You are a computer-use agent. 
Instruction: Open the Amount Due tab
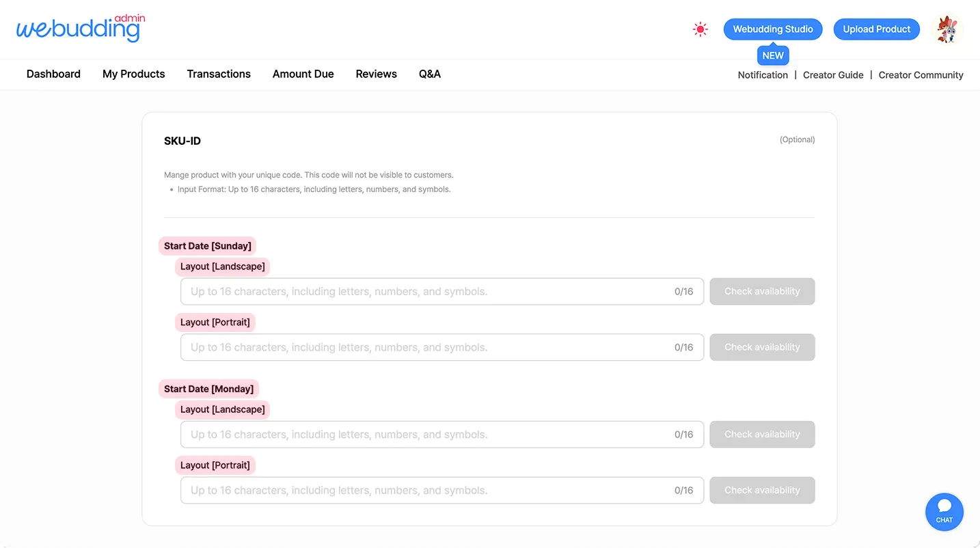point(303,74)
